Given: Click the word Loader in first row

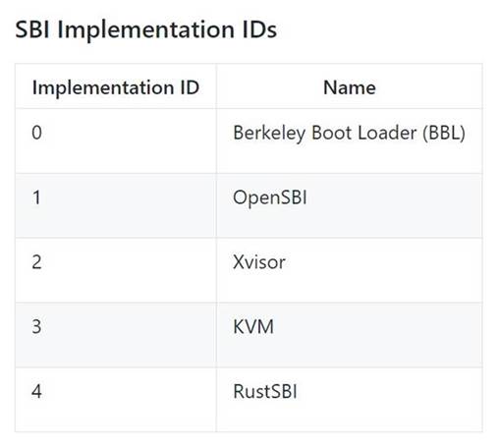Looking at the screenshot, I should [x=387, y=133].
